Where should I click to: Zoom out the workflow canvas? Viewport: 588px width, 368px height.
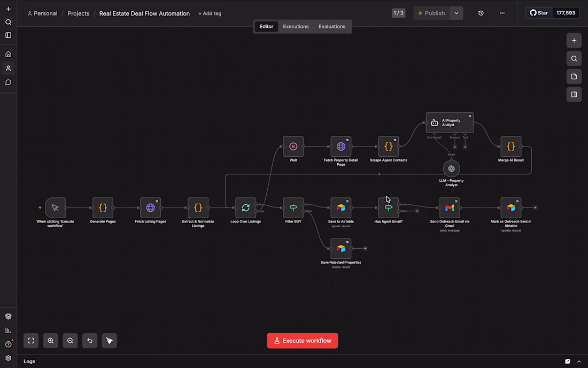pyautogui.click(x=70, y=341)
